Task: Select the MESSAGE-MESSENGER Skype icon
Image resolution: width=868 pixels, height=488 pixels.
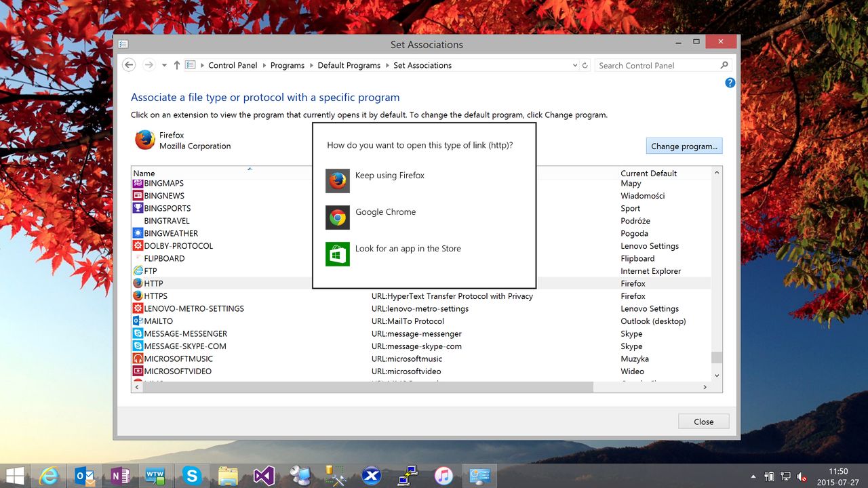Action: point(138,333)
